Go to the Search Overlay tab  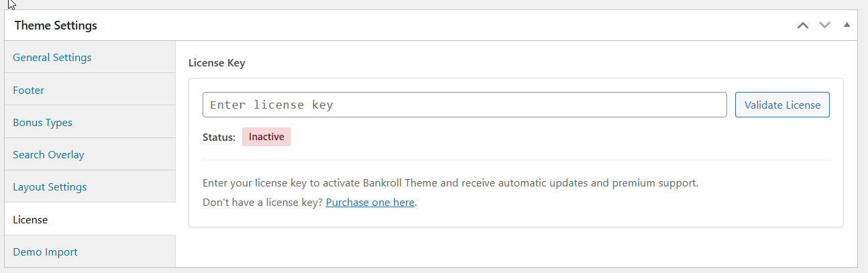(x=49, y=155)
